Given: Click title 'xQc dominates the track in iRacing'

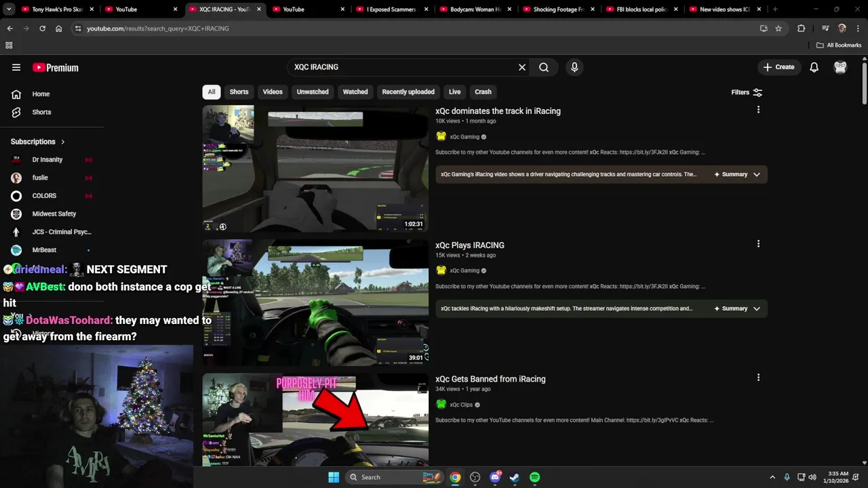Looking at the screenshot, I should [498, 111].
